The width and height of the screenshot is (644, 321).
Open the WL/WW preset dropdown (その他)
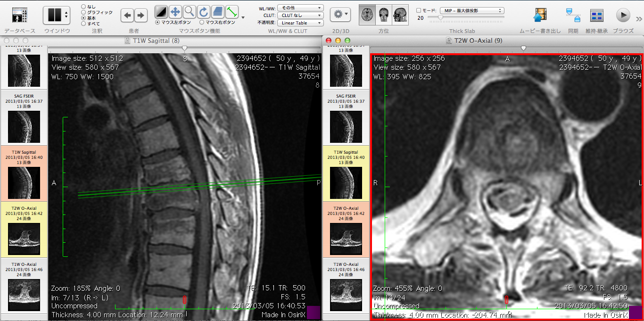click(300, 8)
